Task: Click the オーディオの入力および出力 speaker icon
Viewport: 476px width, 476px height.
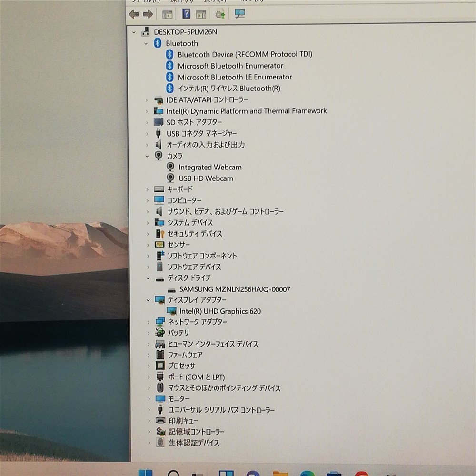Action: 159,145
